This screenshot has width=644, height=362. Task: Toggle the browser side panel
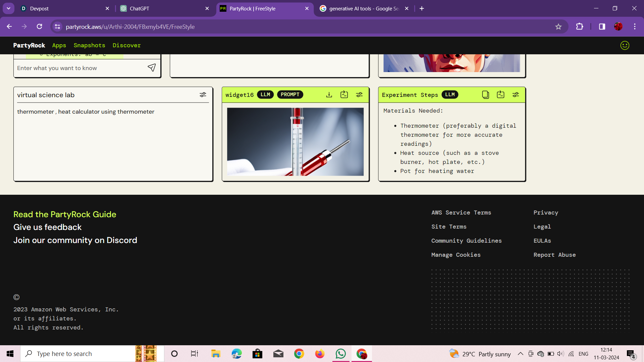(602, 26)
